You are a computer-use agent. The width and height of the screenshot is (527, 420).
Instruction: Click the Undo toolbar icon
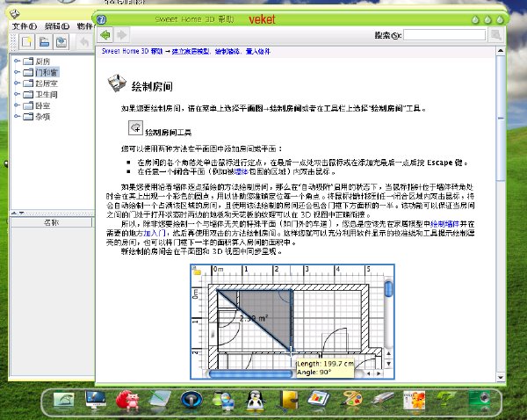point(84,42)
